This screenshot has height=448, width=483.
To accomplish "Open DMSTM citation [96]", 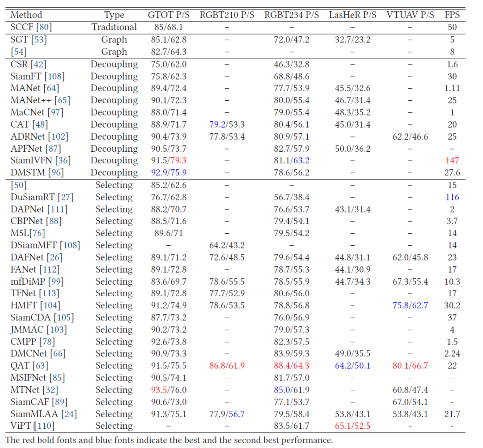I will (56, 172).
